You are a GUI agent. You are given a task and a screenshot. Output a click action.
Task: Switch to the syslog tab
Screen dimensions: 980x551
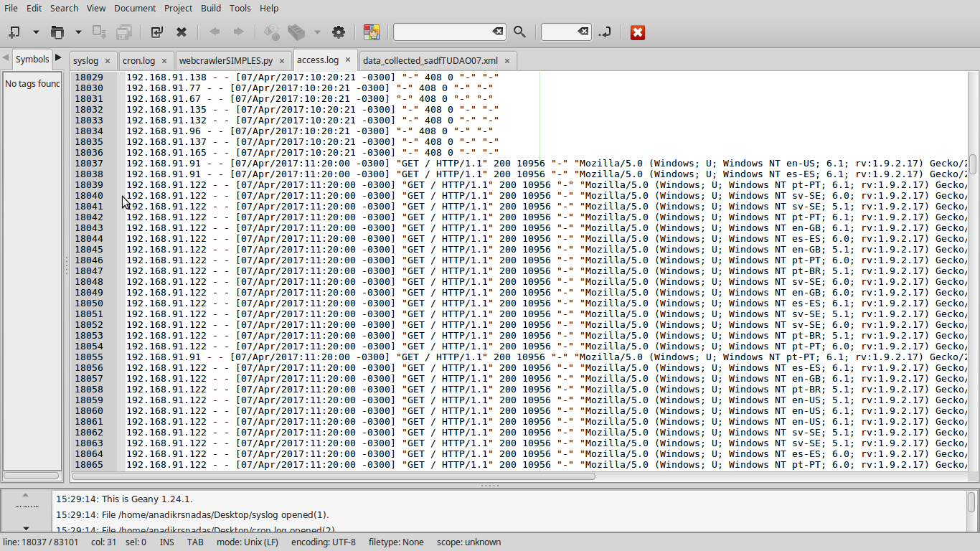pyautogui.click(x=85, y=60)
